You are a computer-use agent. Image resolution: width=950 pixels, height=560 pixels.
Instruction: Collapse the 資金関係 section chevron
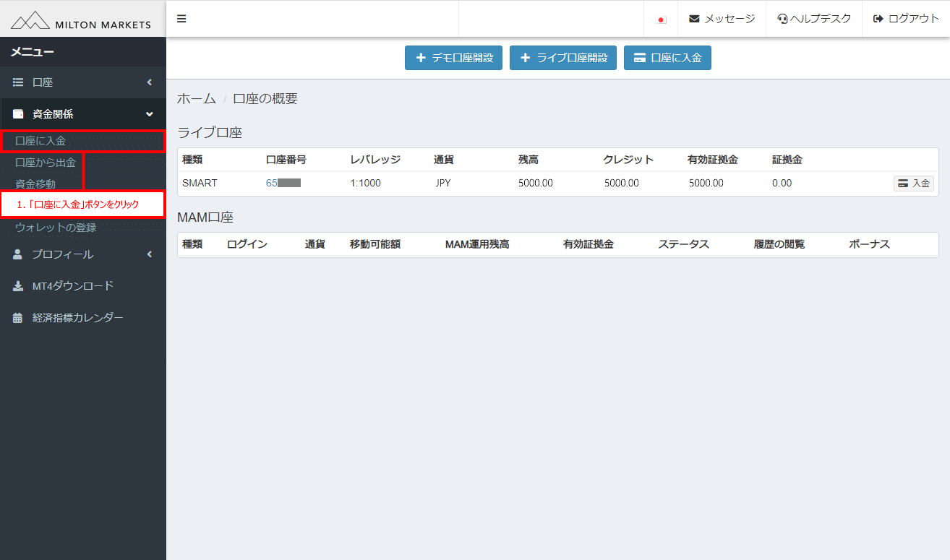tap(150, 113)
